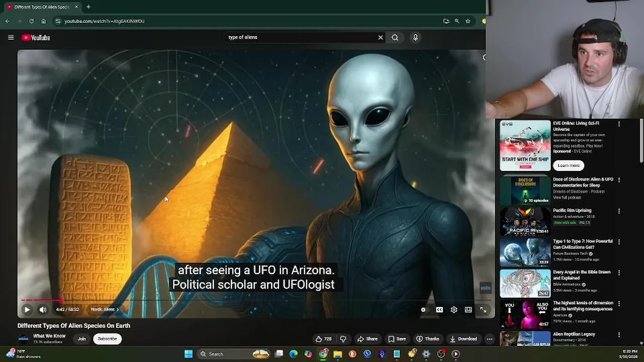The height and width of the screenshot is (362, 644).
Task: Go back in browser history
Action: pyautogui.click(x=7, y=21)
